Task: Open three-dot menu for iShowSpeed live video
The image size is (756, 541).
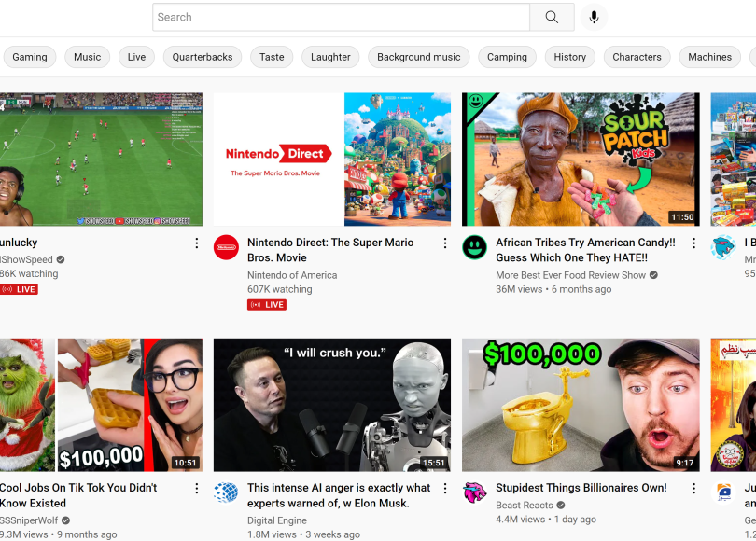Action: [x=196, y=243]
